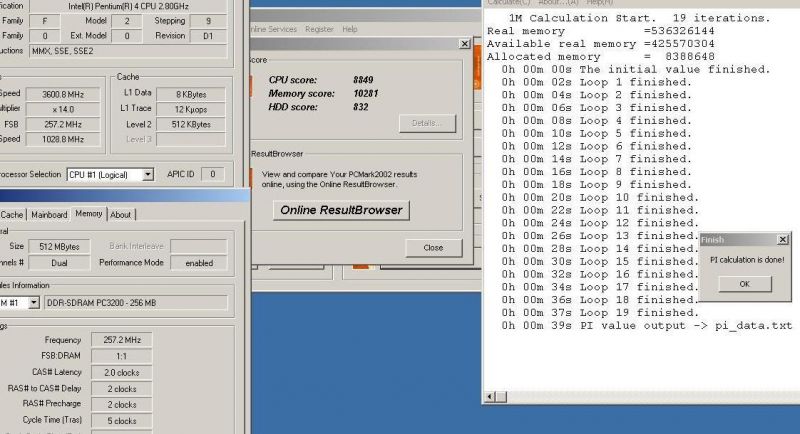Click the Real memory line in Super PI
This screenshot has width=800, height=434.
click(601, 31)
